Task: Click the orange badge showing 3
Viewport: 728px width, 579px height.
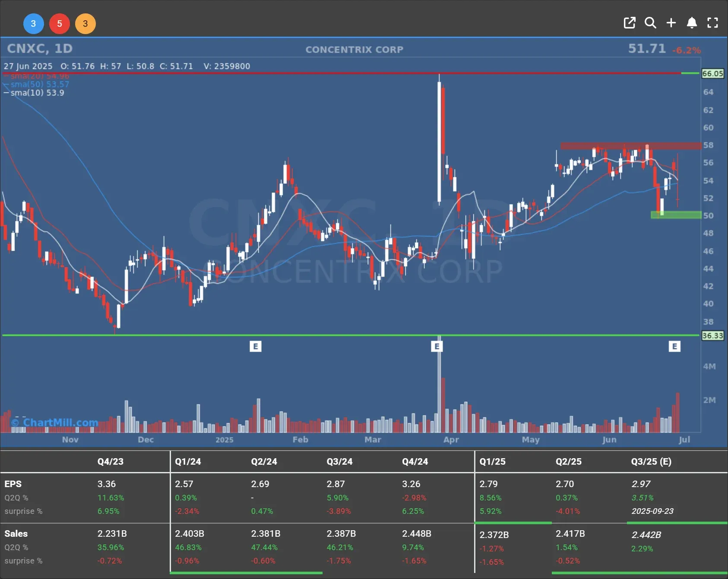Action: click(x=85, y=24)
